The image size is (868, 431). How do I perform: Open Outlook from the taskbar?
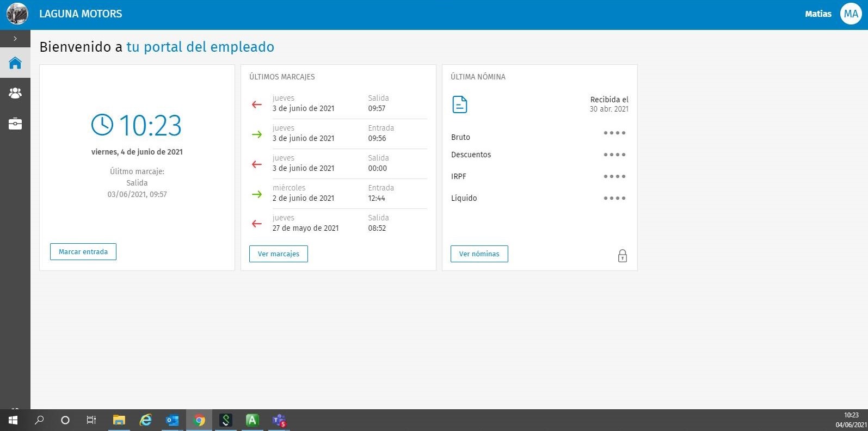[172, 420]
